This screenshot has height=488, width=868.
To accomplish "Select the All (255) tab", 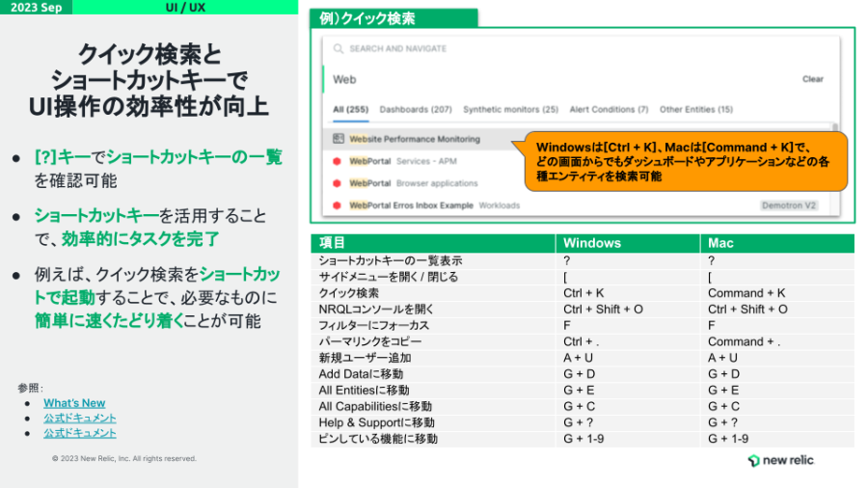I will point(351,110).
